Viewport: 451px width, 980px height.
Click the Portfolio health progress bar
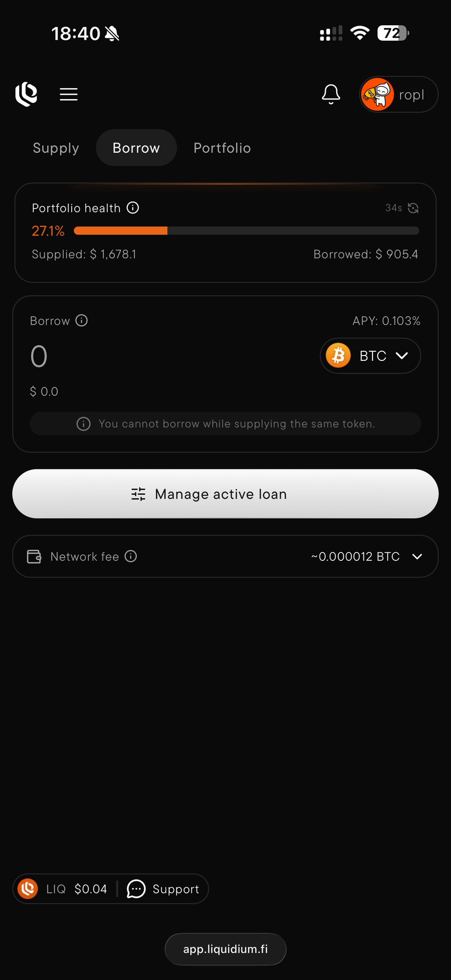tap(246, 231)
